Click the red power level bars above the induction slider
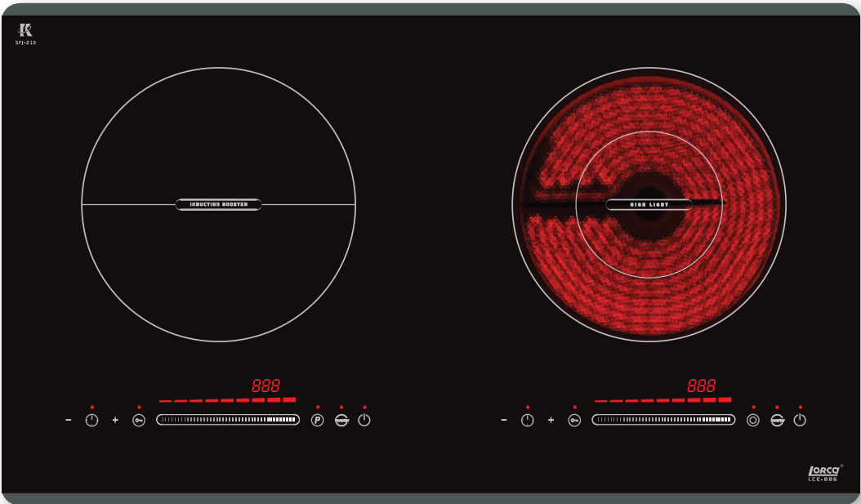861x504 pixels. point(227,399)
